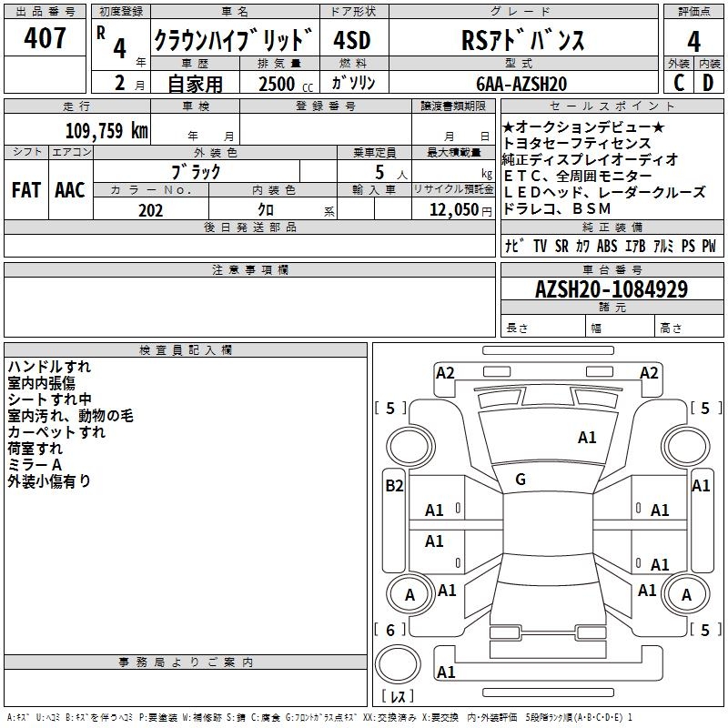728x728 pixels.
Task: Click the 幅 dimension field
Action: pyautogui.click(x=620, y=328)
